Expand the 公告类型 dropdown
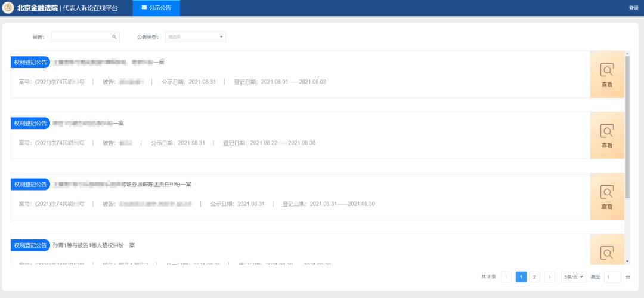The width and height of the screenshot is (644, 298). (x=196, y=37)
